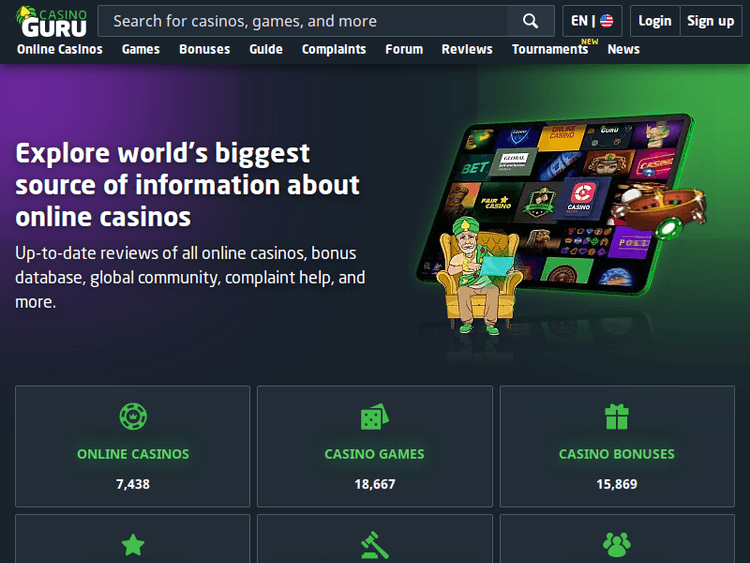Go to the Complaints section

[x=333, y=49]
